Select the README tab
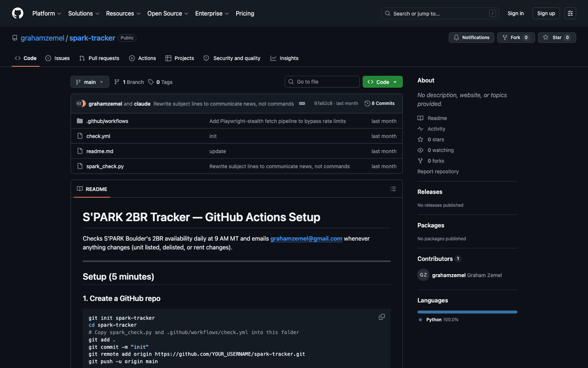The image size is (588, 368). tap(92, 189)
